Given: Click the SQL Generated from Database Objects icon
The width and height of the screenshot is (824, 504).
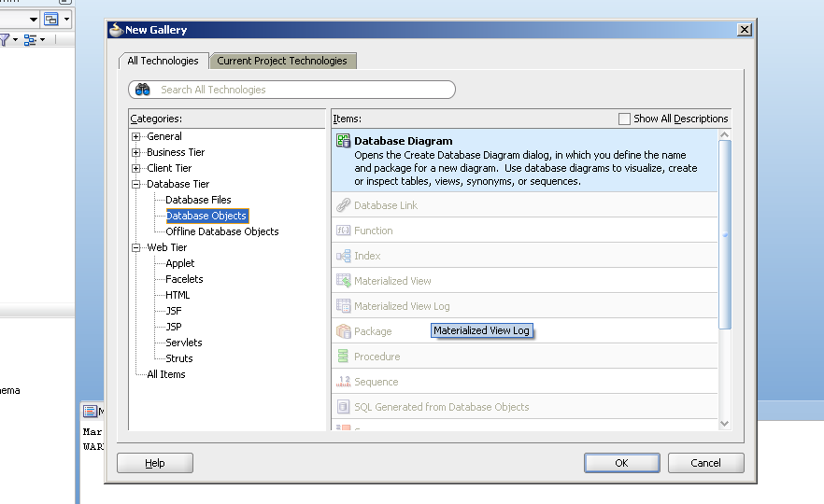Looking at the screenshot, I should click(343, 407).
